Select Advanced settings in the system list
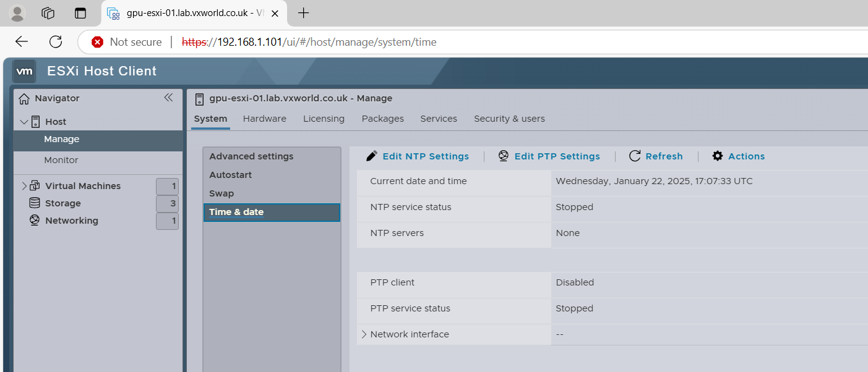The width and height of the screenshot is (868, 372). pyautogui.click(x=251, y=156)
